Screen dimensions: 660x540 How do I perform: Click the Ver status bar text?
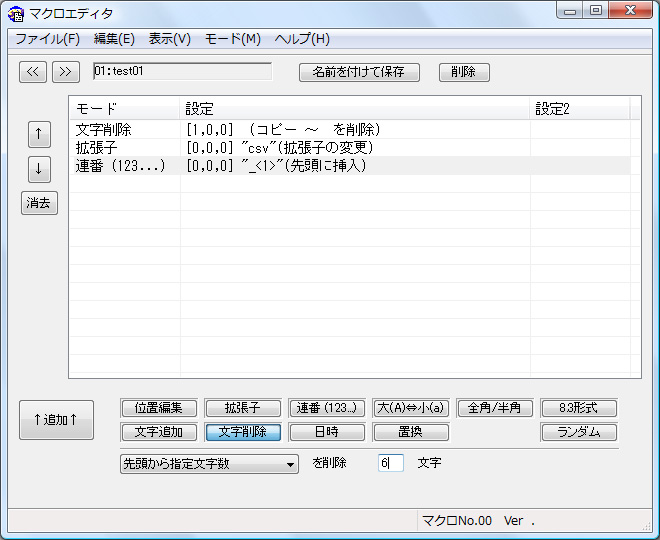tap(519, 521)
